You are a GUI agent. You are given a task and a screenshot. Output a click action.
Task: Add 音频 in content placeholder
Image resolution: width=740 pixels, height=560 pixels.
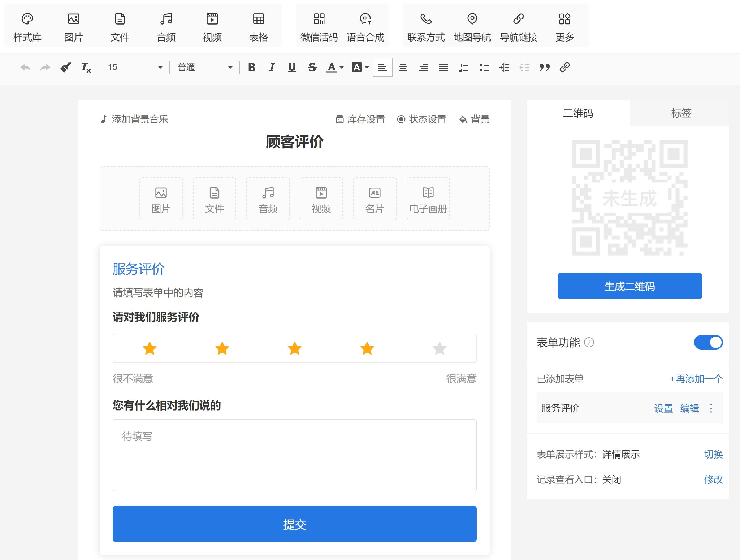[x=268, y=199]
